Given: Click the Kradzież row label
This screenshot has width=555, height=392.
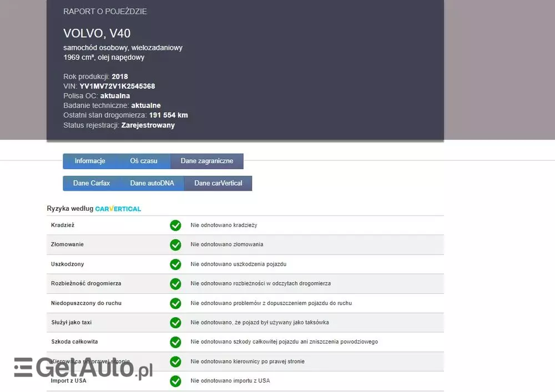Looking at the screenshot, I should (61, 225).
